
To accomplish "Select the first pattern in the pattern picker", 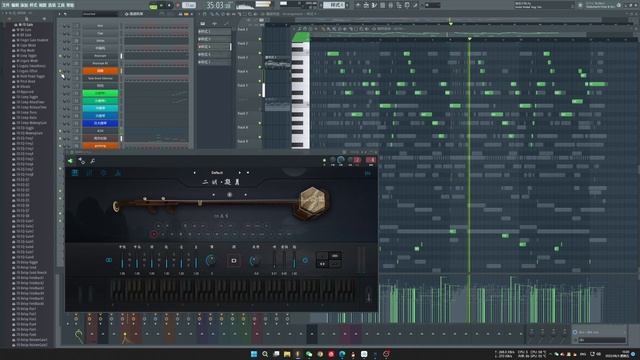I will click(213, 31).
